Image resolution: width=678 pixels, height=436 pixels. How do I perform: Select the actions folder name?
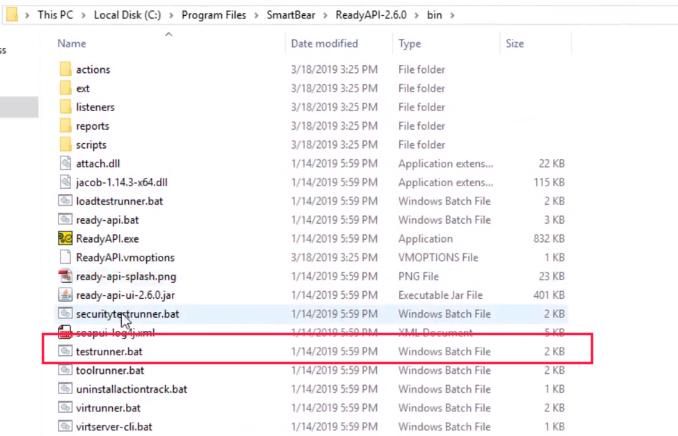(93, 70)
